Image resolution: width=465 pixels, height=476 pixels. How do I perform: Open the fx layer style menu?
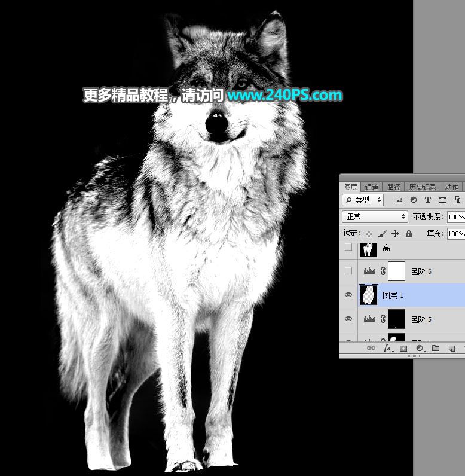point(388,348)
